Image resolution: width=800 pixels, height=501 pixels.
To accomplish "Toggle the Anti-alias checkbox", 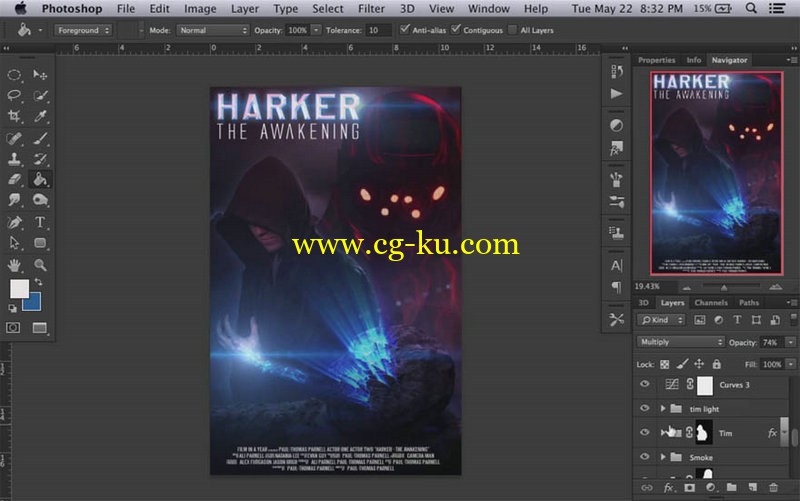I will coord(405,29).
